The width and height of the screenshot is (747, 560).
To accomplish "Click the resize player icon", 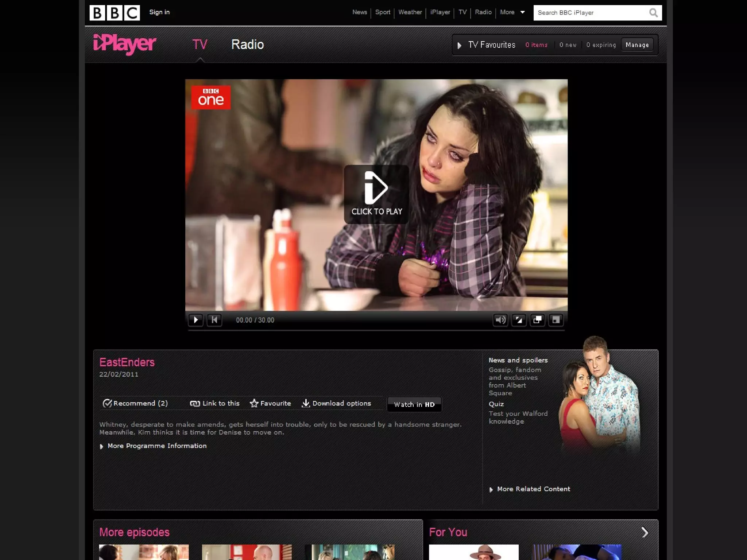I will (x=519, y=320).
